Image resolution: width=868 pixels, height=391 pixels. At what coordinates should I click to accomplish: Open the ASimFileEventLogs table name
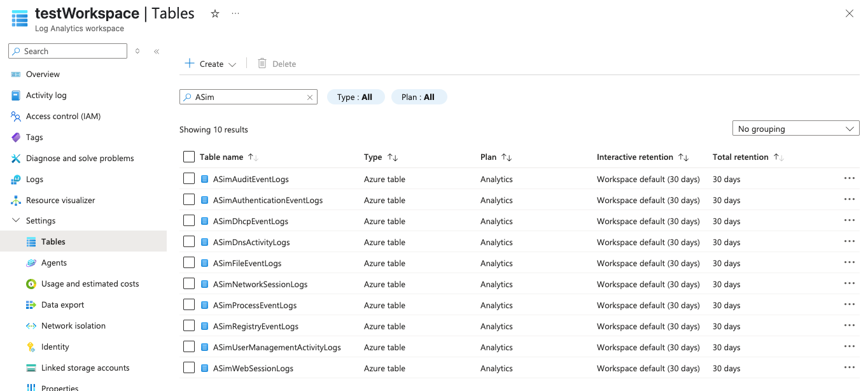(x=247, y=263)
